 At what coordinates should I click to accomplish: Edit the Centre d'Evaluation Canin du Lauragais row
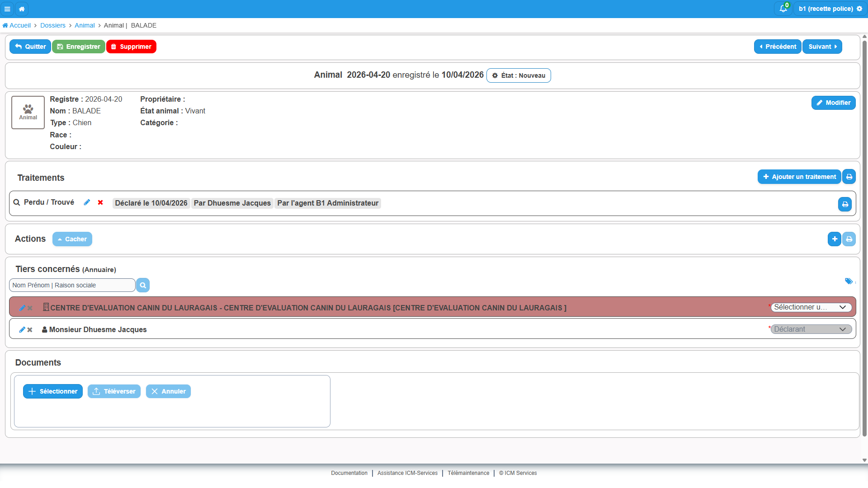pos(22,308)
